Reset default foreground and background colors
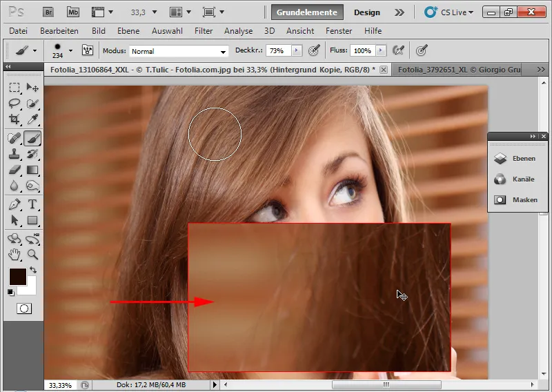Screen dimensions: 552x392 tap(11, 293)
